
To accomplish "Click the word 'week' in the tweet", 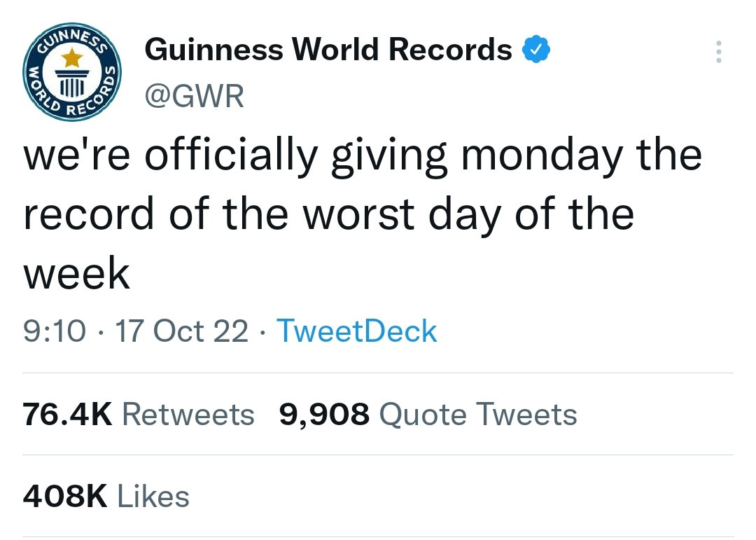I will coord(76,274).
